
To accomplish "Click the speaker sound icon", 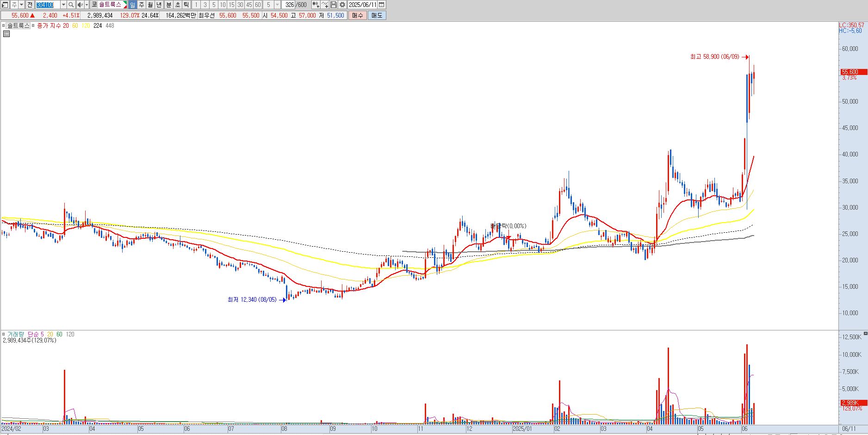I will (x=81, y=5).
